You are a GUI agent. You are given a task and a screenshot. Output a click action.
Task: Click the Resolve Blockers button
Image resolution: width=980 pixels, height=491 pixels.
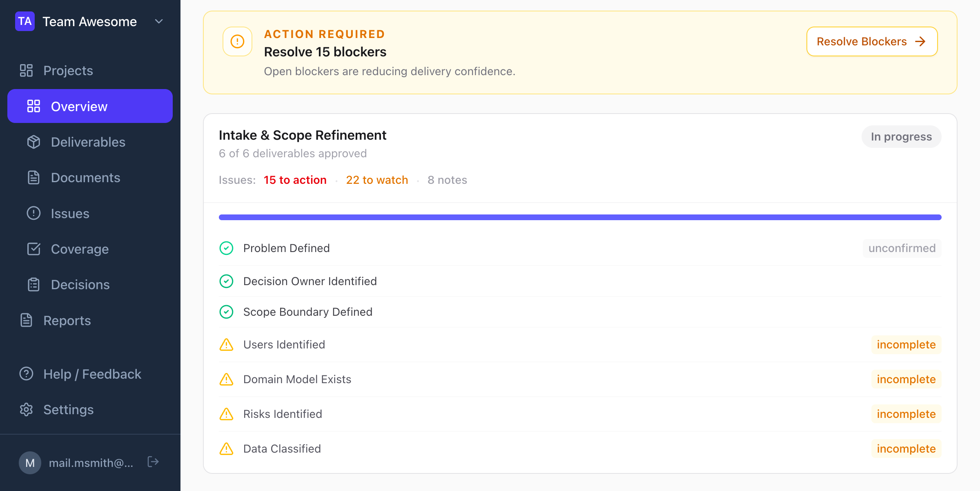[871, 41]
